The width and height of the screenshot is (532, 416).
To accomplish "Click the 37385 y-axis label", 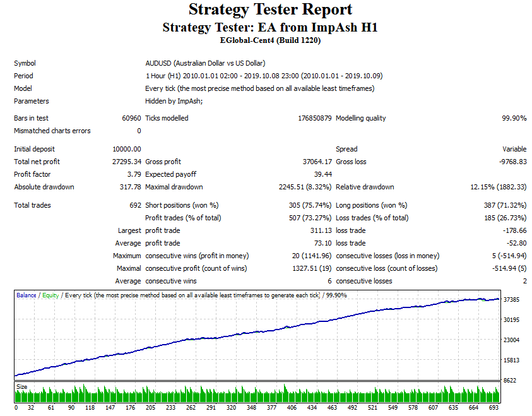I will 511,300.
